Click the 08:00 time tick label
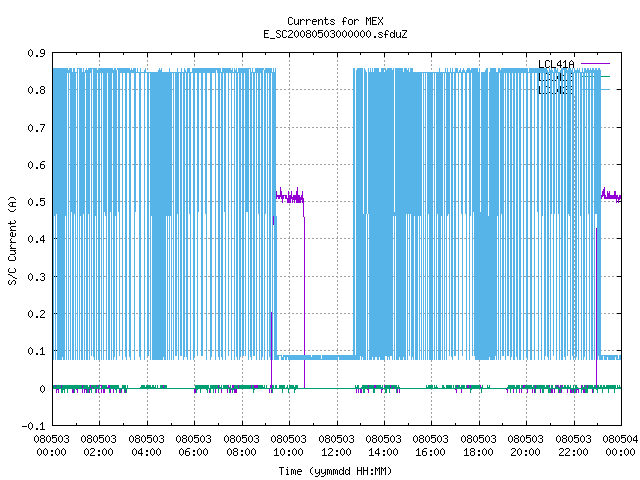Screen dimensions: 640x480 (241, 452)
